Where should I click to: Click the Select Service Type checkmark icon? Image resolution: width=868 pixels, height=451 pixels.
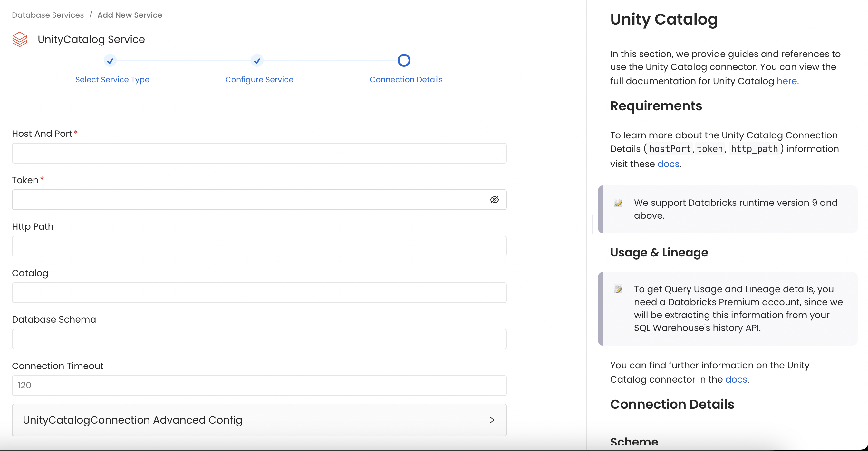pos(110,61)
